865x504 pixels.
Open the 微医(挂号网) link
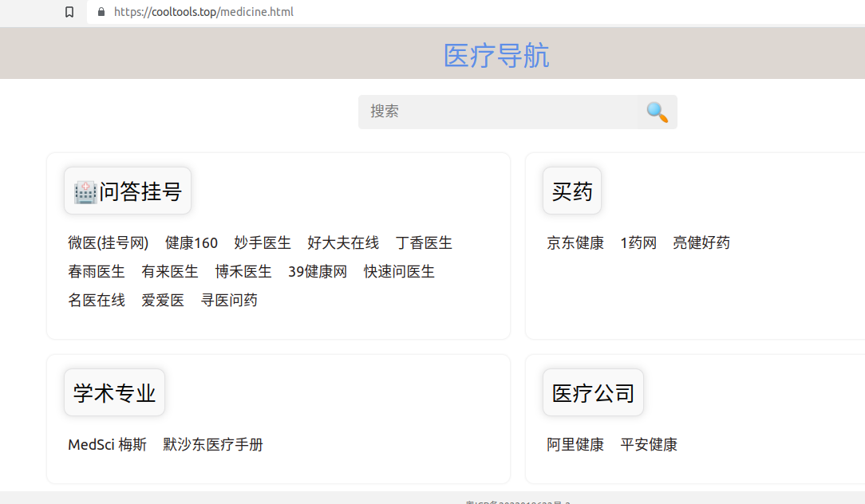tap(109, 242)
